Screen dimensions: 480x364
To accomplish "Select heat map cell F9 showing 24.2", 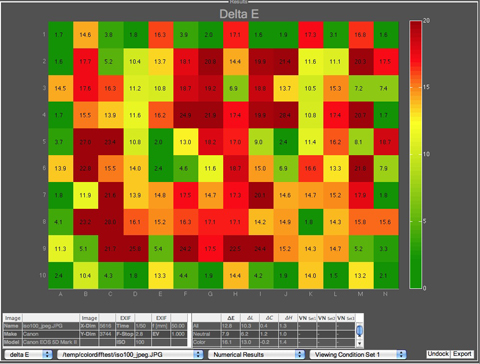I will 186,249.
